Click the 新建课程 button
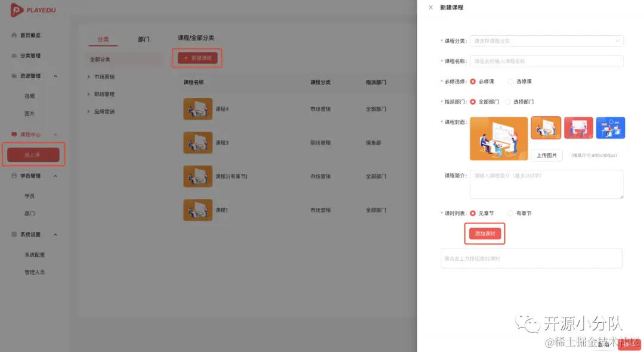The width and height of the screenshot is (644, 352). tap(197, 58)
